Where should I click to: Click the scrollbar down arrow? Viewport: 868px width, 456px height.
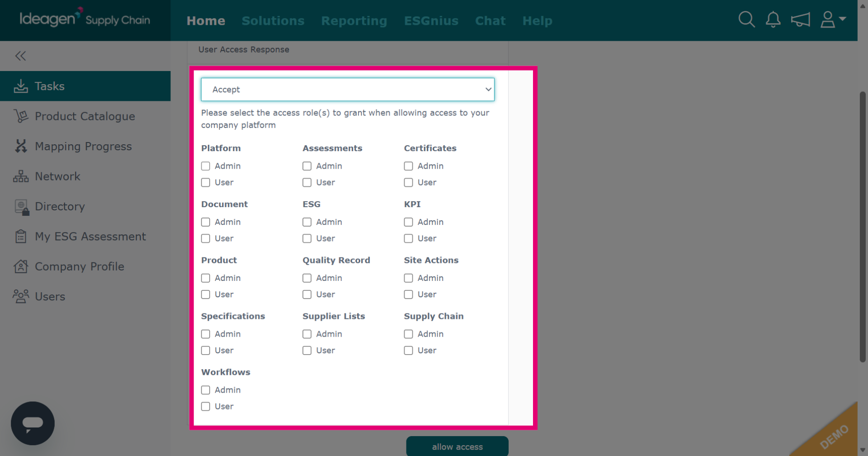click(x=863, y=450)
